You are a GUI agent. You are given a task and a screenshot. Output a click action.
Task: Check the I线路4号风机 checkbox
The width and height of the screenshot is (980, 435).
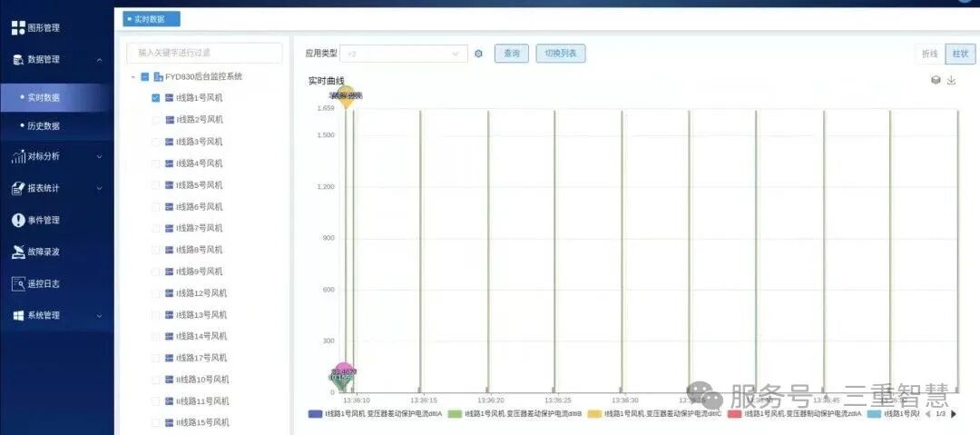tap(156, 163)
